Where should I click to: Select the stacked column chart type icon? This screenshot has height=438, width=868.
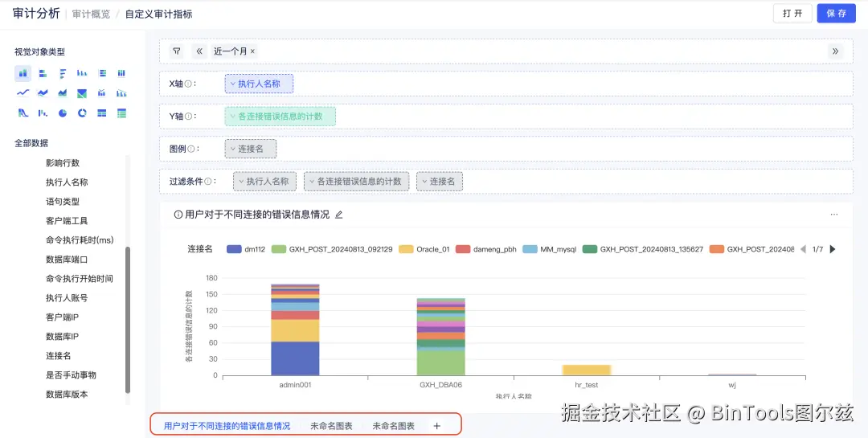coord(23,73)
